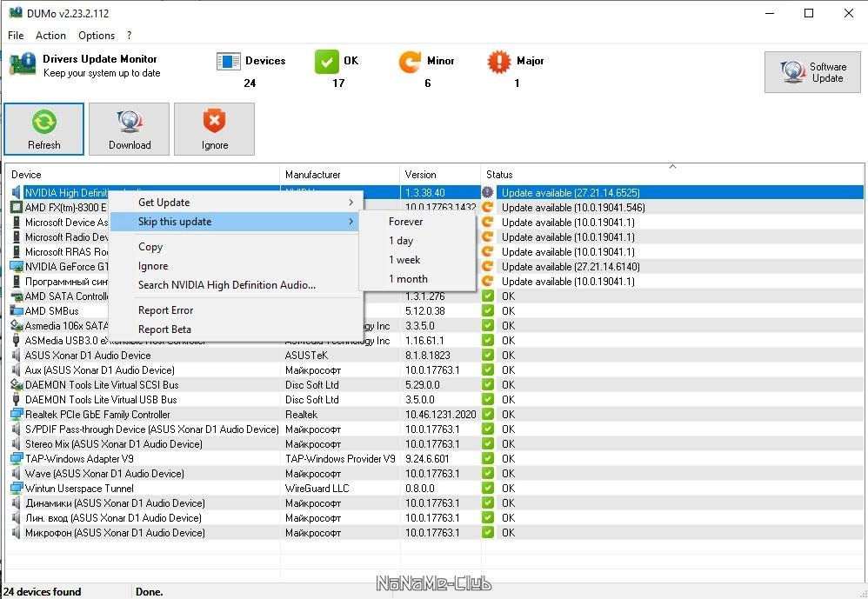Screen dimensions: 868x599
Task: Sort by the Device column header
Action: [143, 174]
